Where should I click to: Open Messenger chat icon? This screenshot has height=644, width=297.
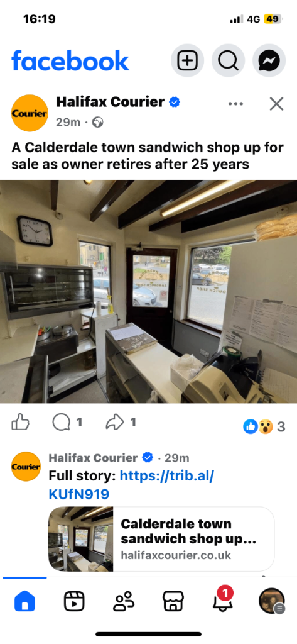pos(269,61)
